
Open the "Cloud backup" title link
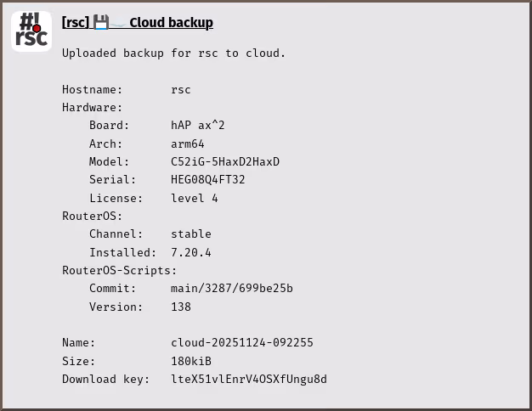click(x=171, y=23)
